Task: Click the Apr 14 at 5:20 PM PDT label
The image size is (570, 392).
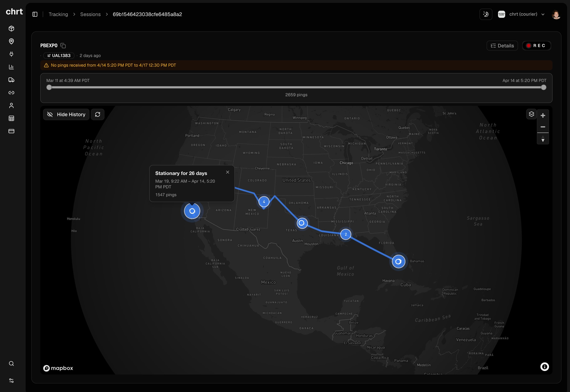Action: (x=524, y=81)
